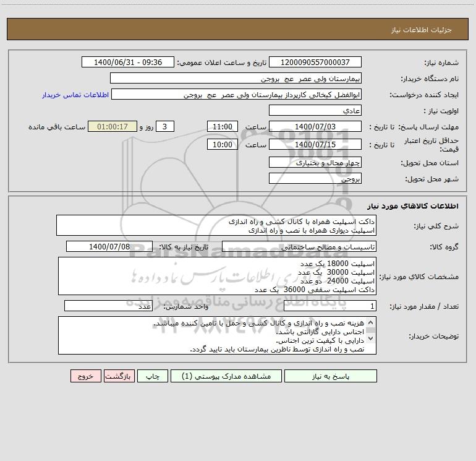
Task: Click header جزئیات اطلاعات نیاز
Action: point(422,30)
